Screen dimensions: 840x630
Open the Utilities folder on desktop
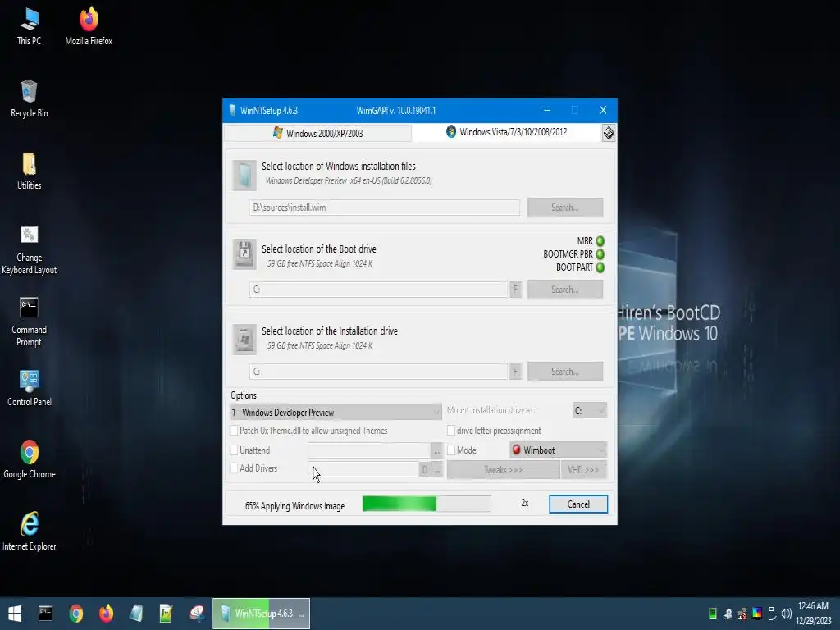[x=29, y=171]
